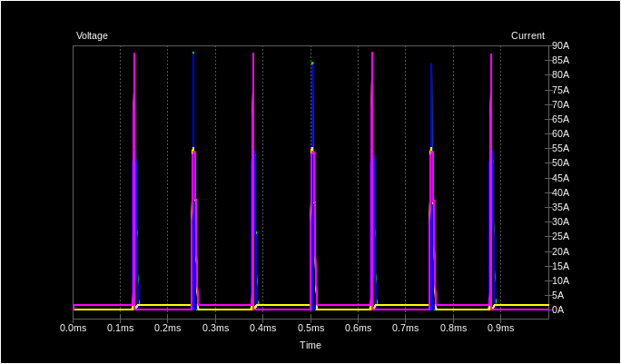The height and width of the screenshot is (364, 621).
Task: Click the 70A current scale label
Action: click(x=560, y=104)
